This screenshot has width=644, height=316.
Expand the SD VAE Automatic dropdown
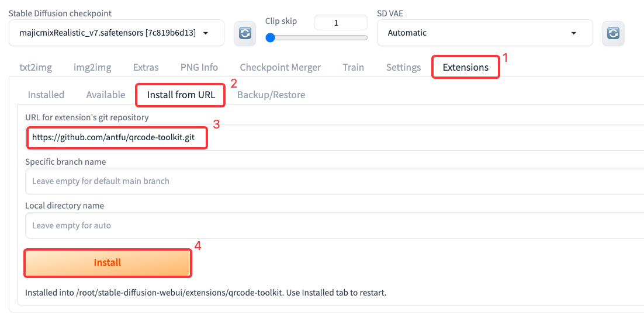coord(484,33)
